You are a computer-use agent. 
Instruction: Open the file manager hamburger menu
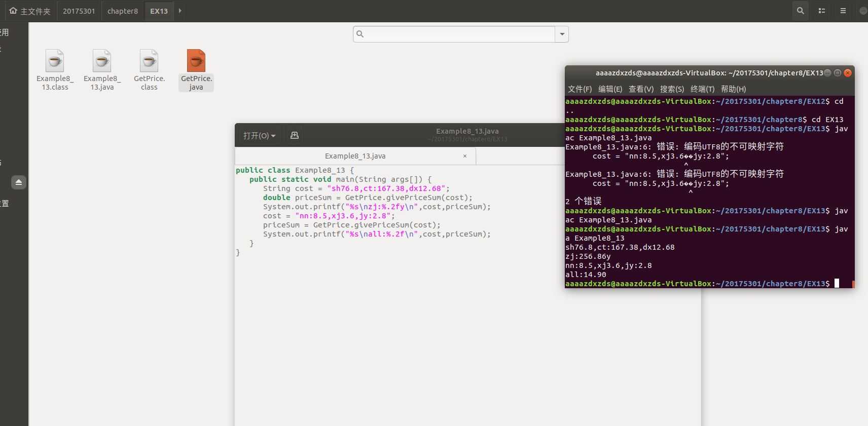coord(843,11)
